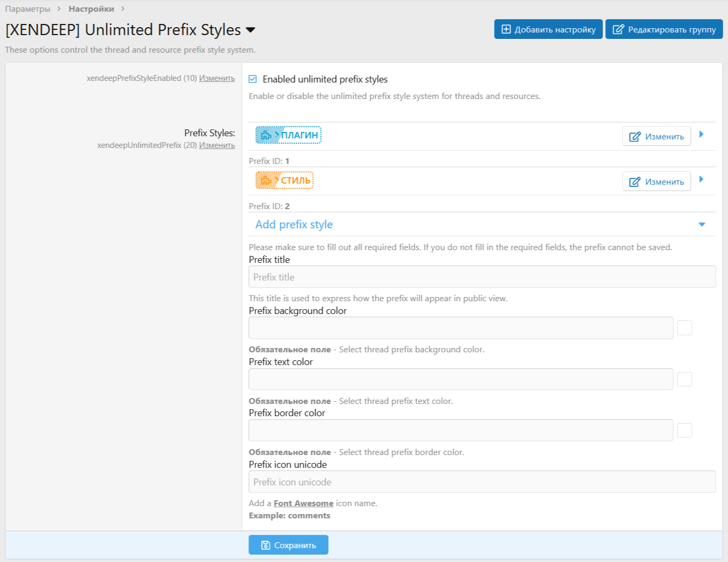Open the Font Awesome link
This screenshot has width=728, height=562.
303,503
